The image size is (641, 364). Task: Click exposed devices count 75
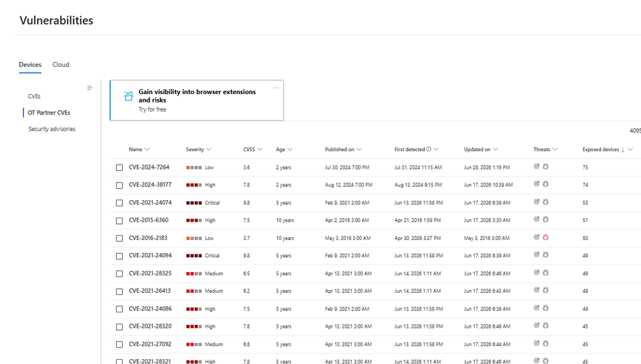pyautogui.click(x=585, y=167)
